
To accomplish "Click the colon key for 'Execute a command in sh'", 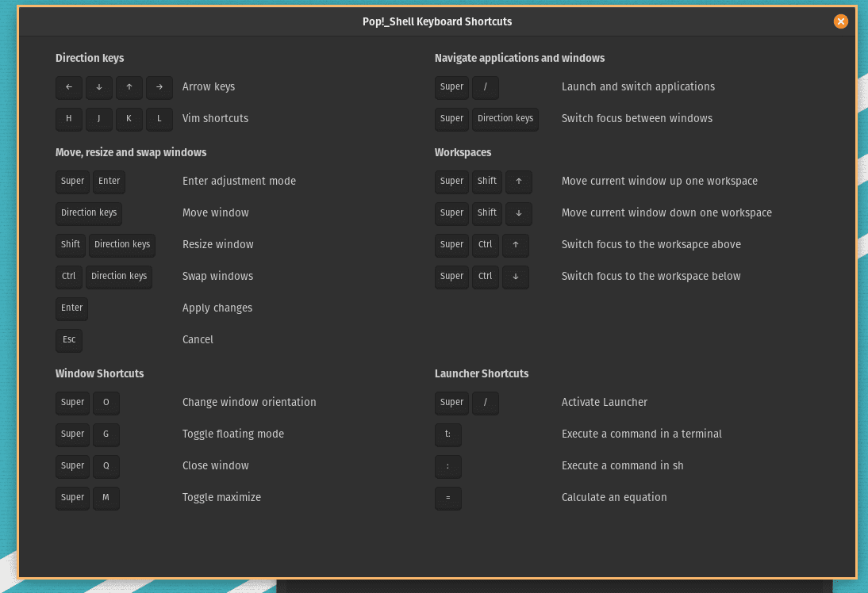I will (447, 466).
